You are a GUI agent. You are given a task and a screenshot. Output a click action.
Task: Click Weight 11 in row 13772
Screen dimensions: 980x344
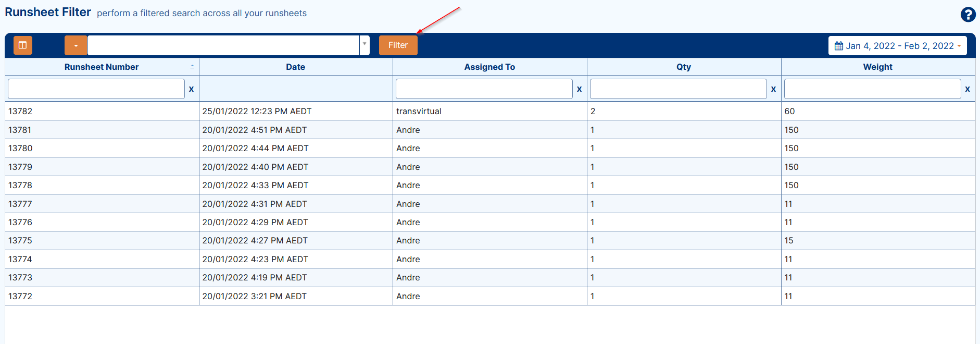(788, 296)
